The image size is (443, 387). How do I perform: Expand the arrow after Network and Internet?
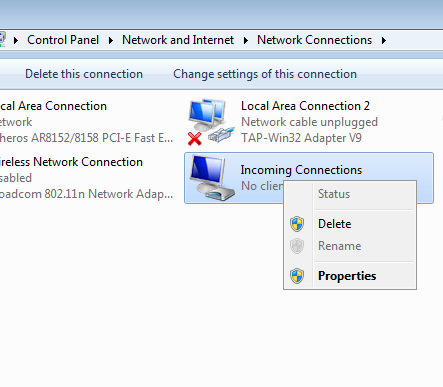246,40
